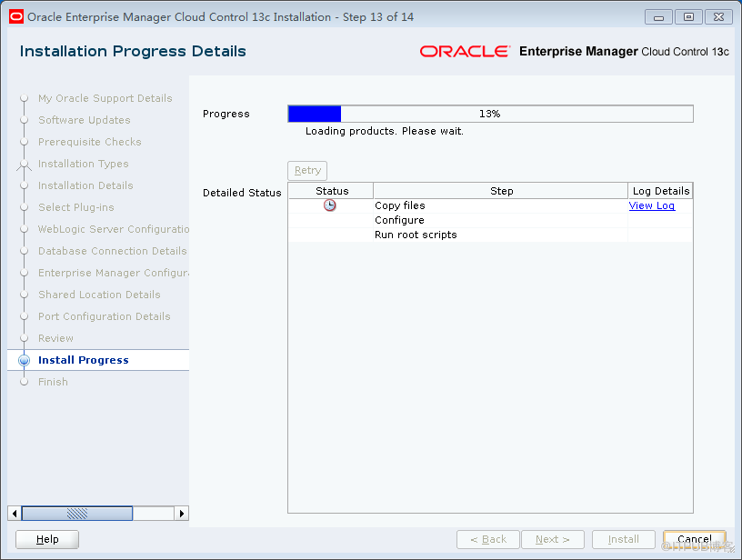This screenshot has width=742, height=560.
Task: Select the Copy files row text
Action: click(x=400, y=205)
